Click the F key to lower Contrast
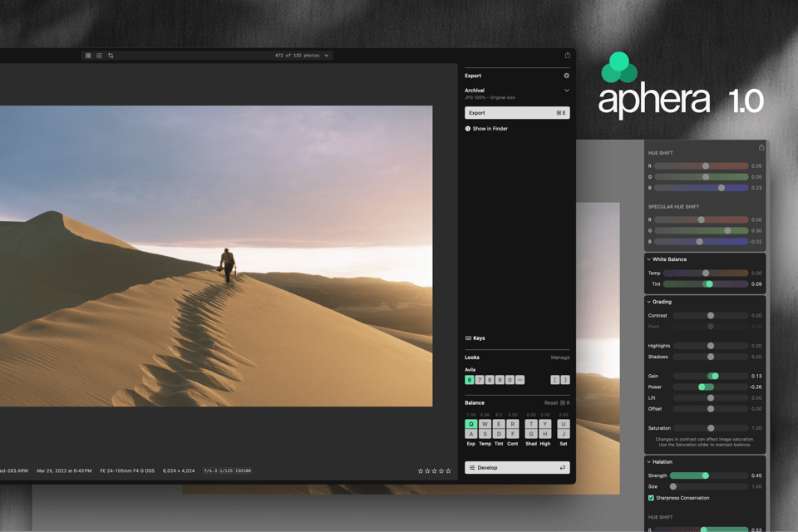 tap(513, 434)
